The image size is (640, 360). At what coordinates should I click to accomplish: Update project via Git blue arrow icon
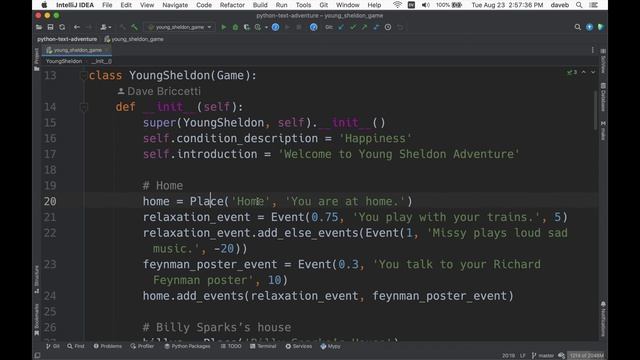[341, 27]
